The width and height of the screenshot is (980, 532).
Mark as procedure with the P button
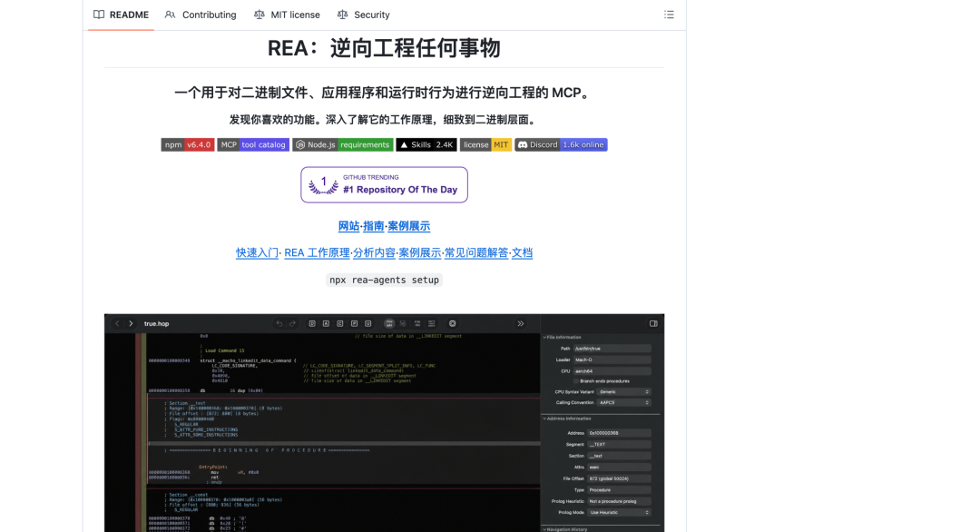(x=354, y=323)
